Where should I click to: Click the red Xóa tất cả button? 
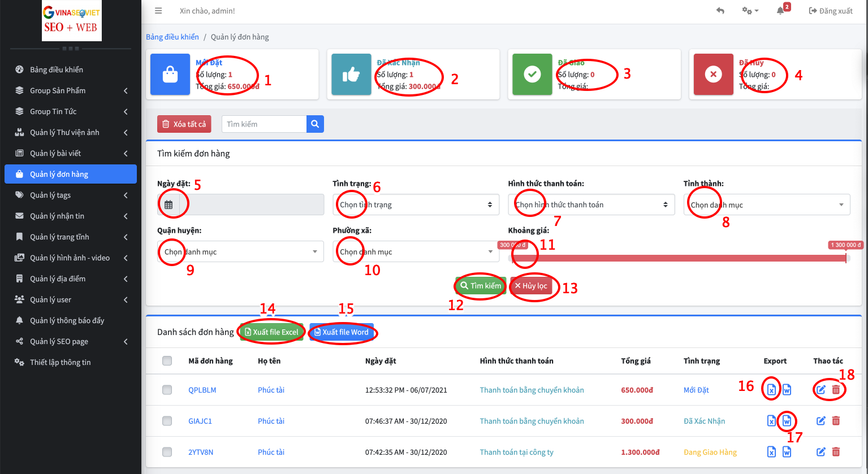pyautogui.click(x=184, y=124)
